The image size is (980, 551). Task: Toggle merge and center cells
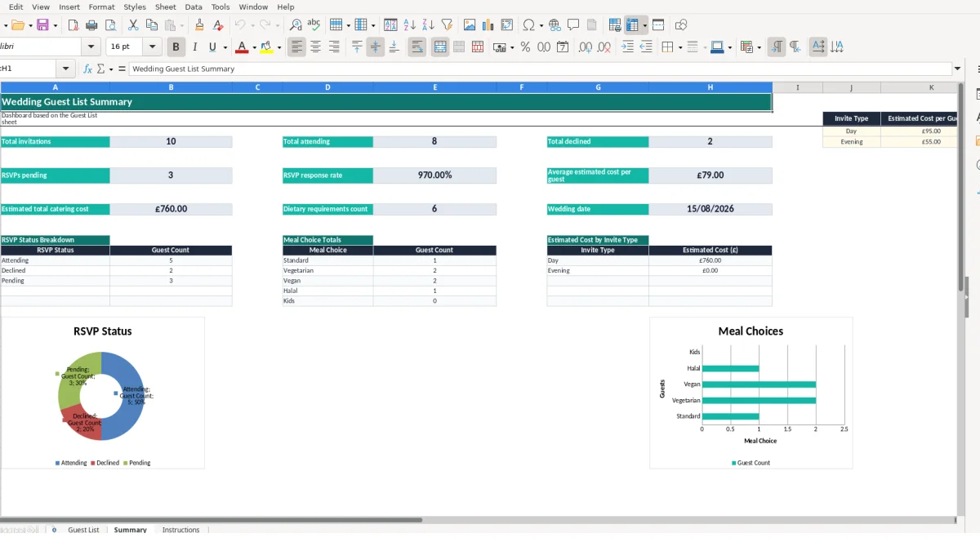coord(440,47)
